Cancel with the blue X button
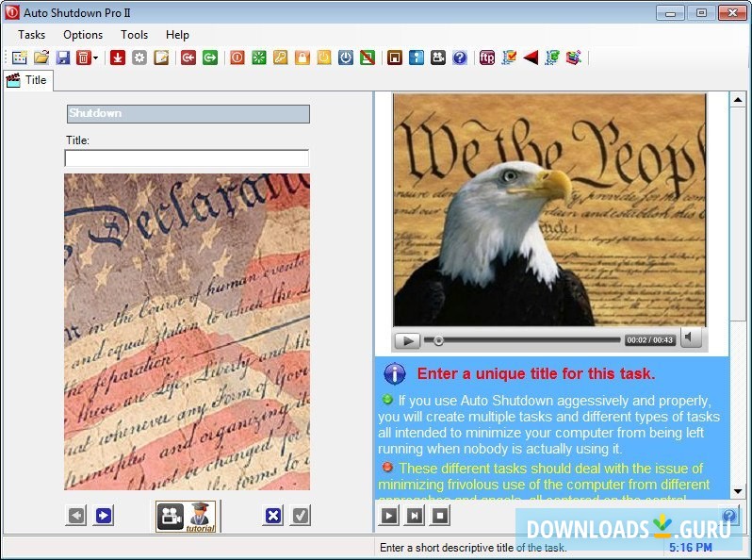752x560 pixels. [273, 516]
